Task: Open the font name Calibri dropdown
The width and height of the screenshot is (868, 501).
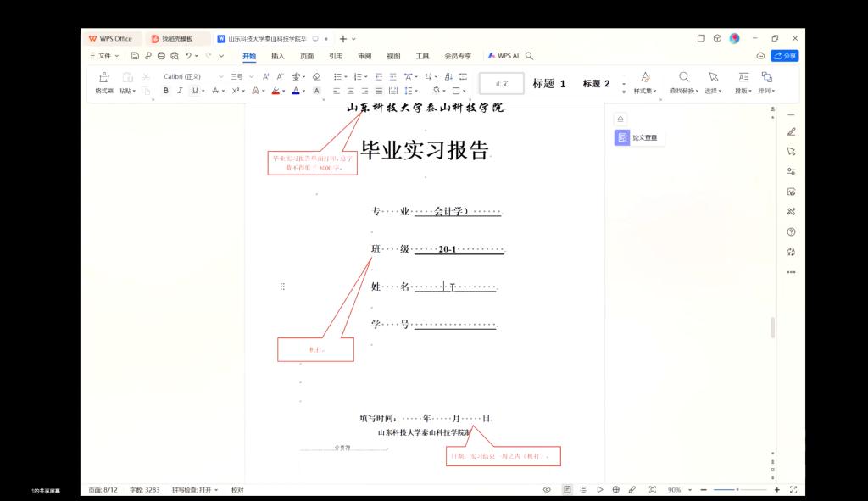Action: [221, 76]
